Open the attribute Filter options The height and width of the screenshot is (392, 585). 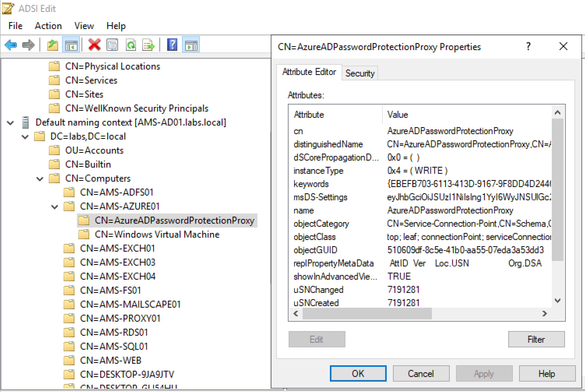[x=536, y=339]
